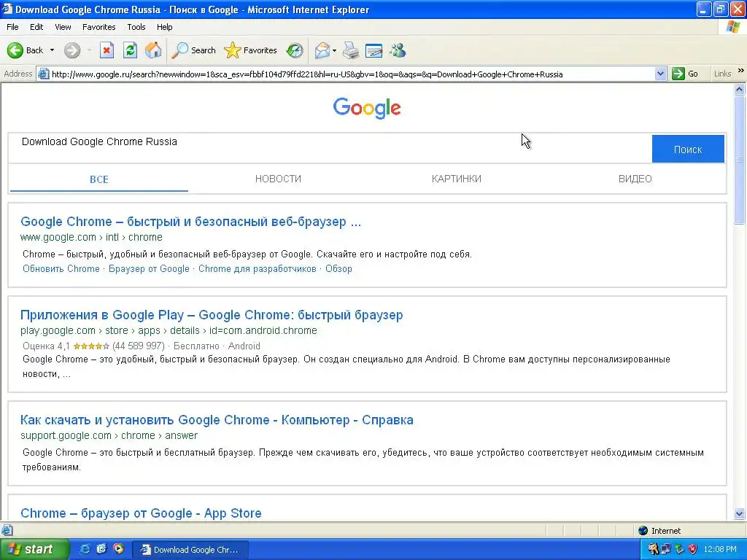This screenshot has height=560, width=747.
Task: Launch Windows Media Player from Quick Launch
Action: 118,549
